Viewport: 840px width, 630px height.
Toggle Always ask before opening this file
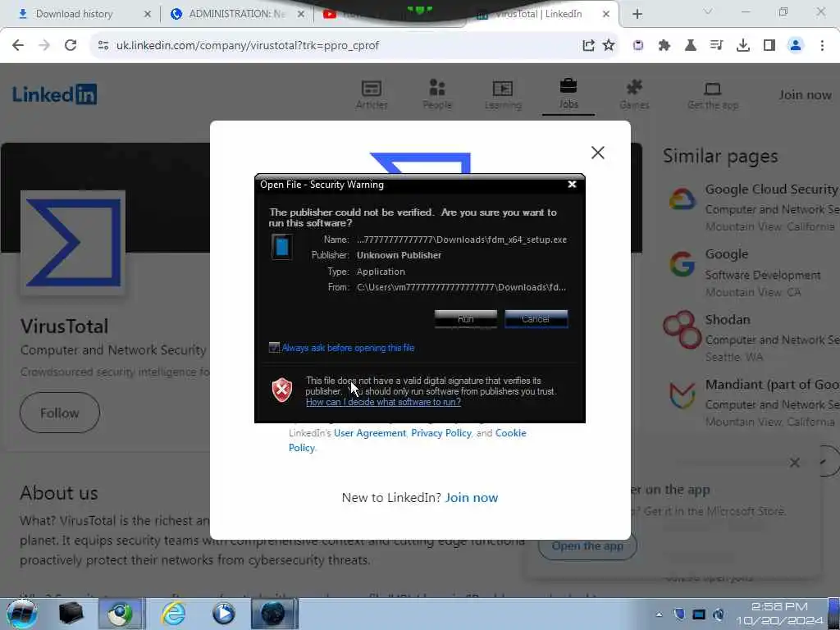tap(274, 348)
